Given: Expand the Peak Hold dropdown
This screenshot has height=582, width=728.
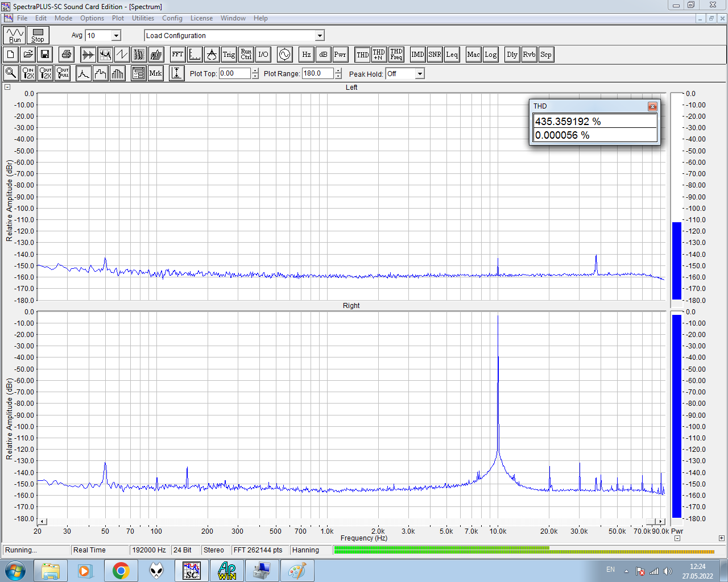Looking at the screenshot, I should [x=420, y=74].
